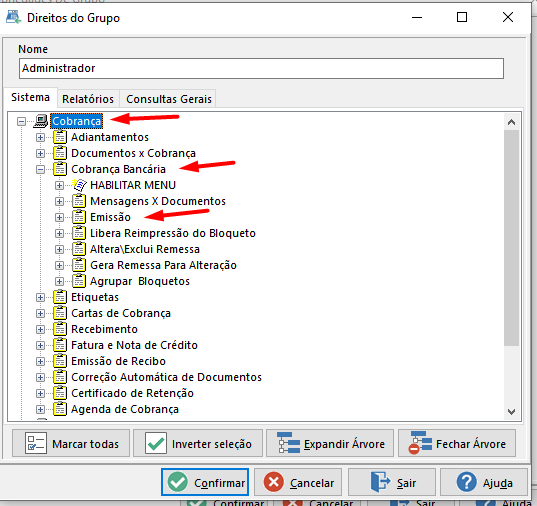
Task: Click the notepad icon next to Mensagens X Documentos
Action: 79,201
